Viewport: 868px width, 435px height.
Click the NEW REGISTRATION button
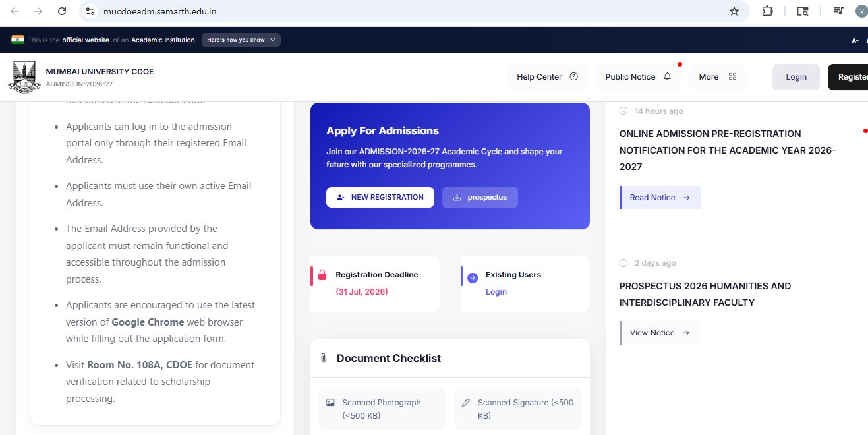(380, 197)
